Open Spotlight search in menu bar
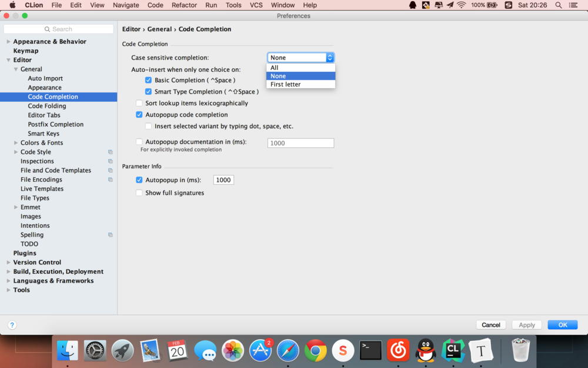The width and height of the screenshot is (588, 368). click(559, 5)
